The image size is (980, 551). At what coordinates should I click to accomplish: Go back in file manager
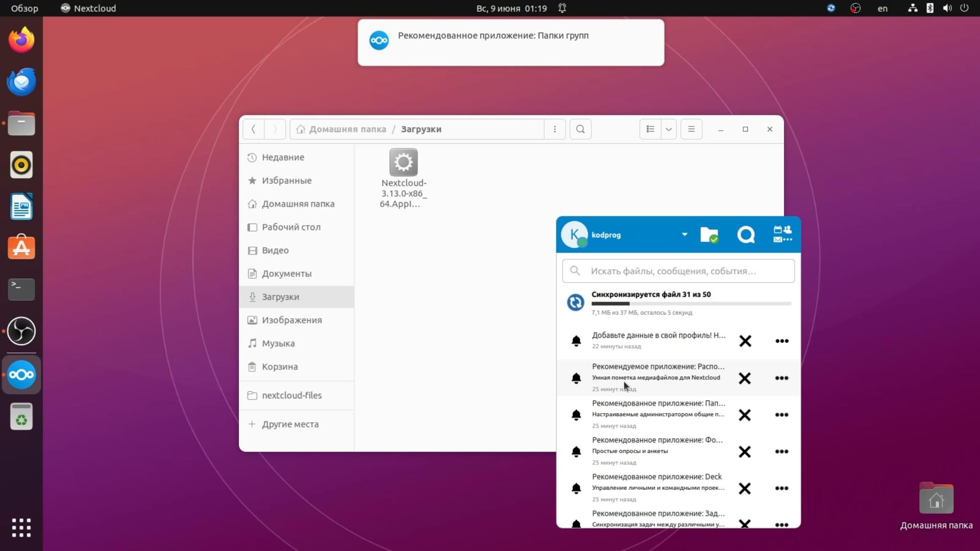(x=254, y=129)
